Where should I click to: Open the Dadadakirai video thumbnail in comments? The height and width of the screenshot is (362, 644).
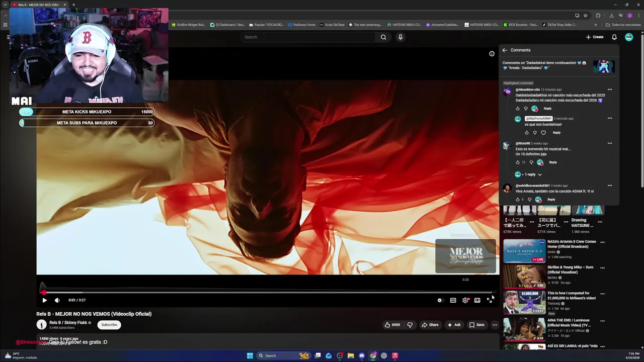[604, 66]
